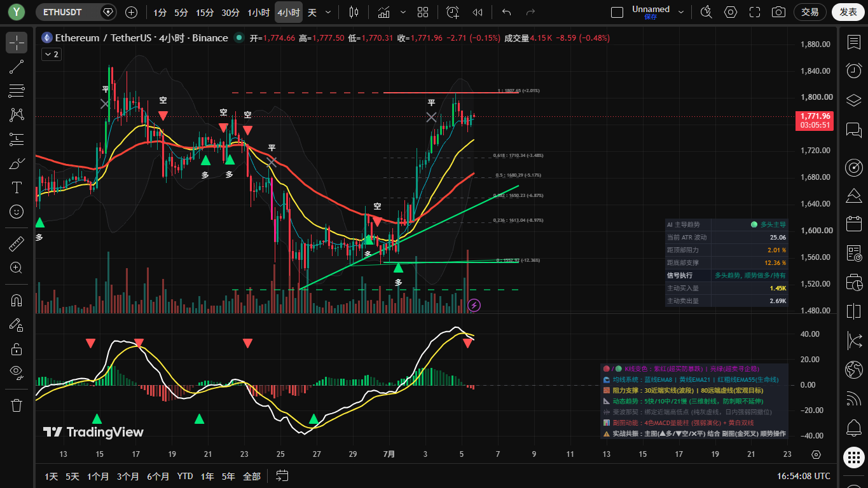The height and width of the screenshot is (488, 868).
Task: Toggle the layout setup square icon
Action: click(616, 12)
